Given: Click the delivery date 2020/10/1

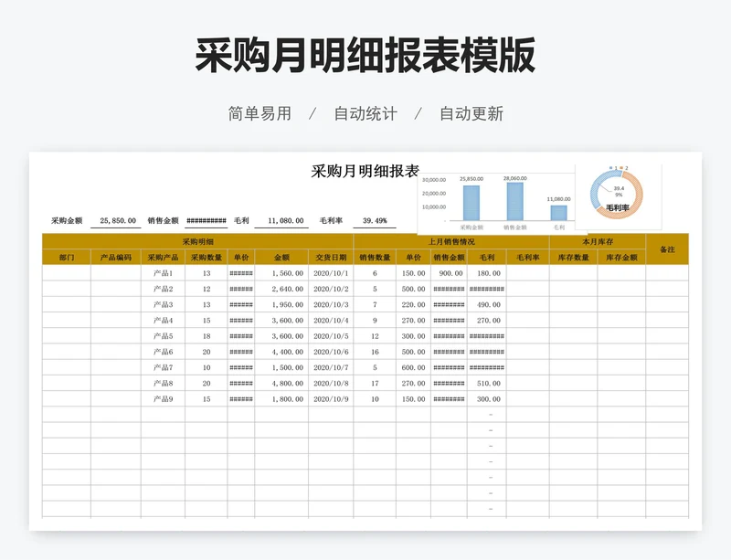Looking at the screenshot, I should [x=331, y=273].
